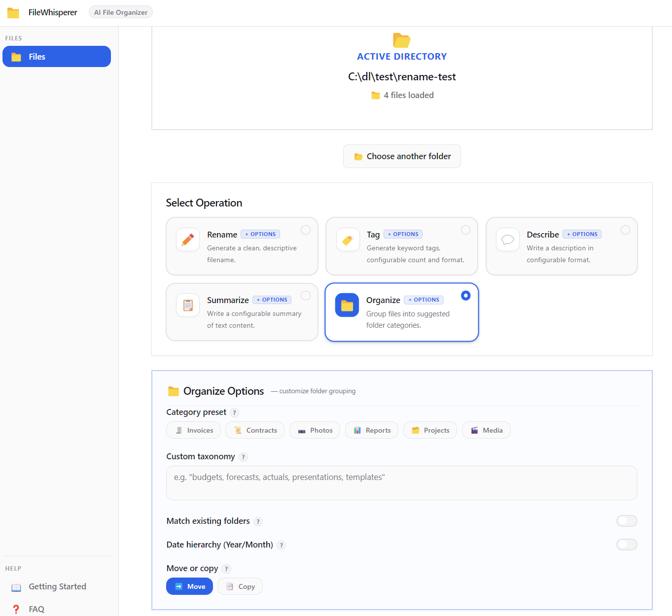672x616 pixels.
Task: Click Choose another folder button
Action: coord(402,156)
